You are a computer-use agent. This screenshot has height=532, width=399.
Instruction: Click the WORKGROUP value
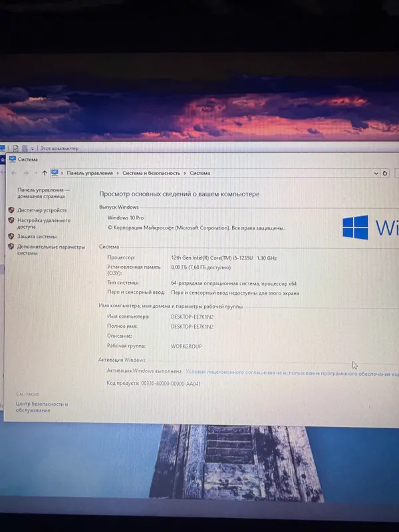click(186, 346)
